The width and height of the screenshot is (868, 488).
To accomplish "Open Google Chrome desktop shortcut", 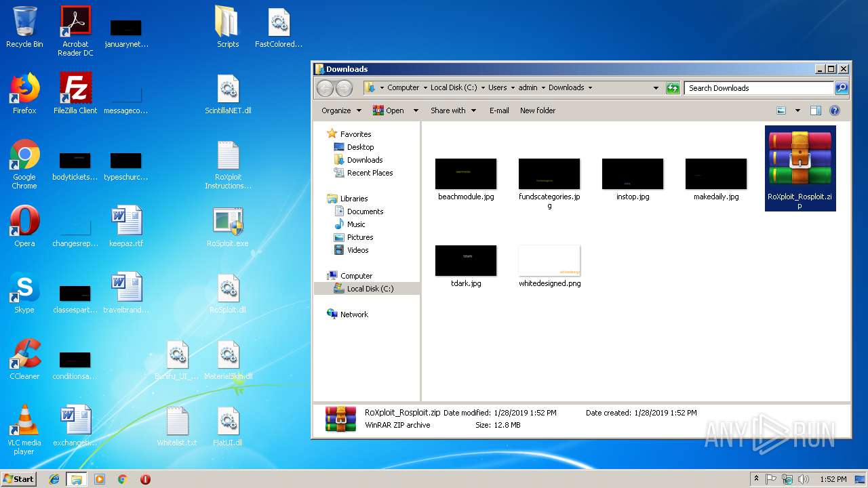I will pos(24,164).
